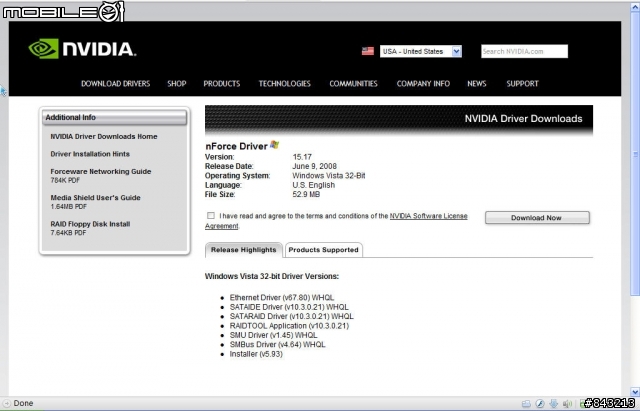The width and height of the screenshot is (640, 411).
Task: Click the Download Now button
Action: coord(537,218)
